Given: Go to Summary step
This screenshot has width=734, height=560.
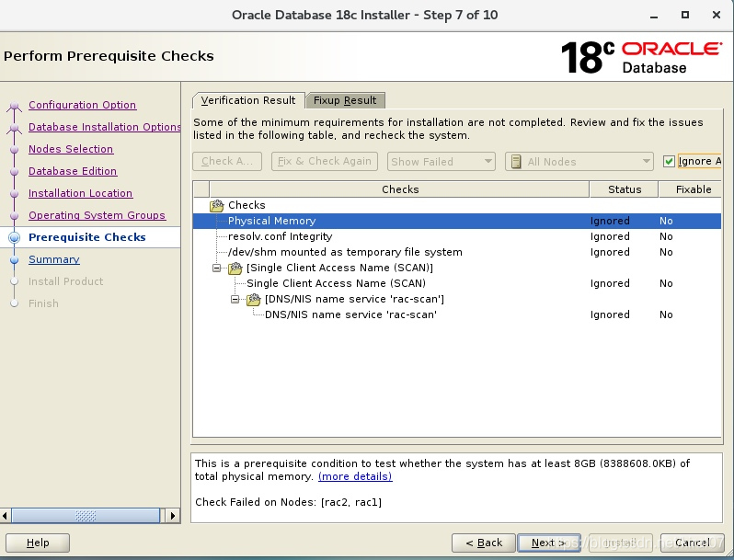Looking at the screenshot, I should point(54,259).
